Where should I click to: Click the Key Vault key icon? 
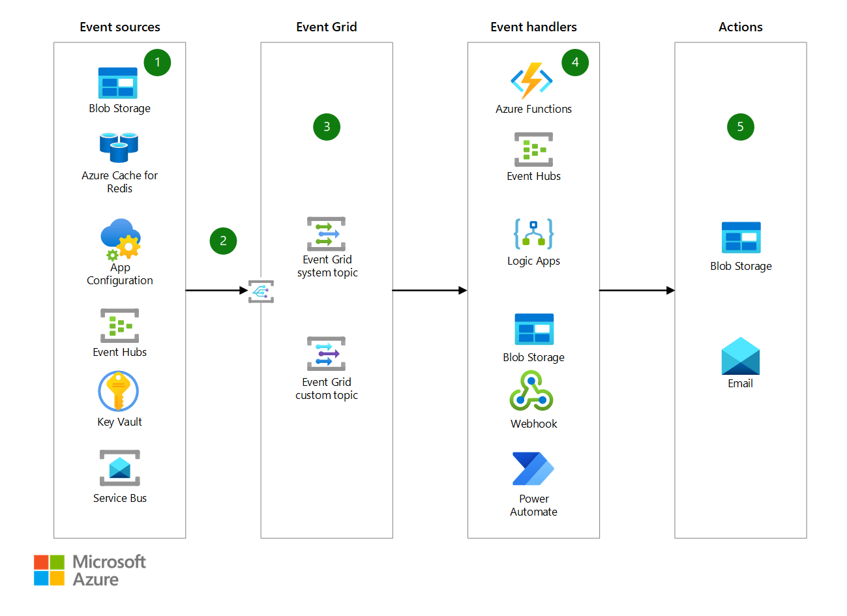click(119, 391)
